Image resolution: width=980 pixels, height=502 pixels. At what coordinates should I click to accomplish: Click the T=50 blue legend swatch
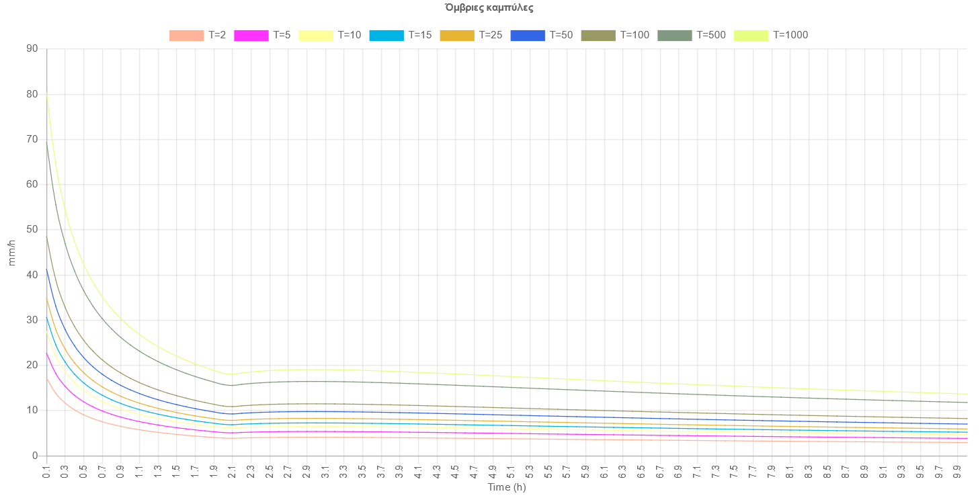(528, 36)
